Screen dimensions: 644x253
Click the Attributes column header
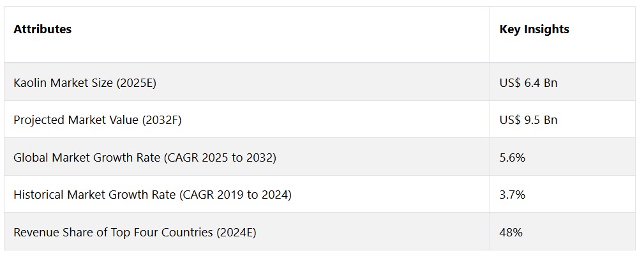click(42, 29)
